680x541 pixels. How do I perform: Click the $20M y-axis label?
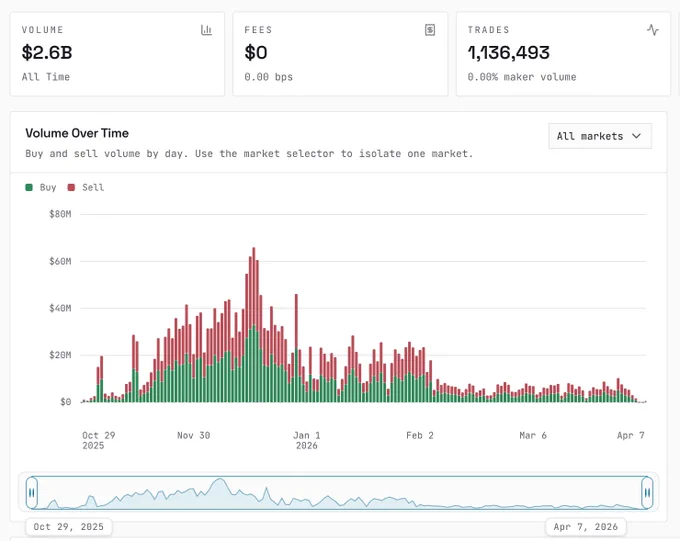click(60, 355)
